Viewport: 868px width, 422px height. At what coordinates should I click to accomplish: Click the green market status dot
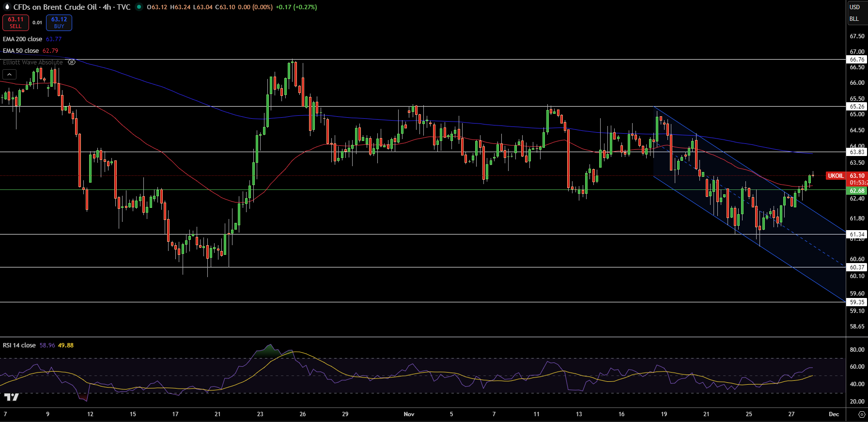[x=139, y=7]
